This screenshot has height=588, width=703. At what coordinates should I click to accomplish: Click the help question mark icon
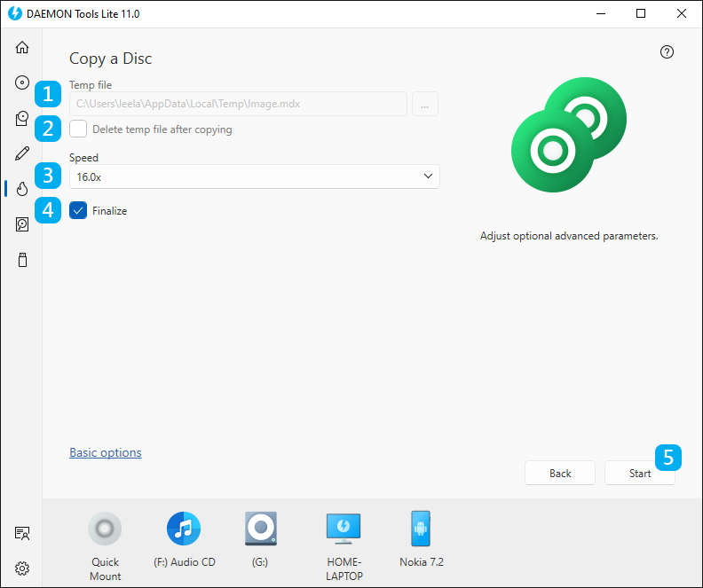(667, 52)
